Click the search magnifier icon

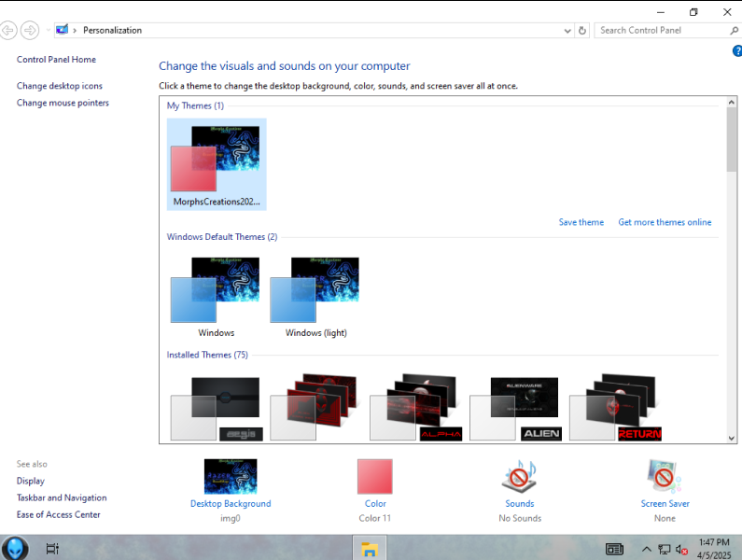[734, 30]
